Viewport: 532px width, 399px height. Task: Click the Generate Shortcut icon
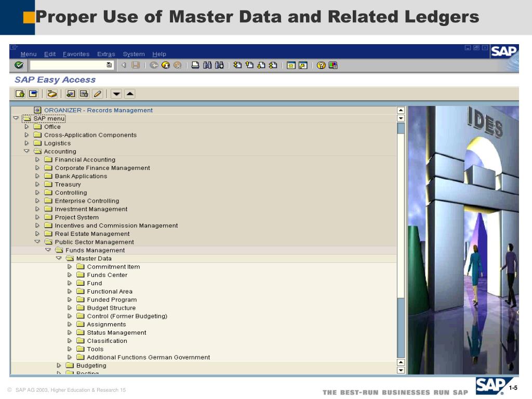pyautogui.click(x=303, y=65)
